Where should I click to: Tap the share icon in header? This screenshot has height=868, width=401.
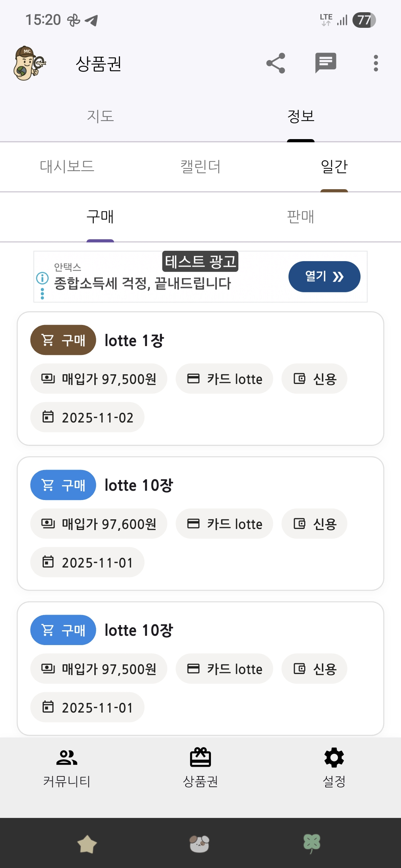276,63
